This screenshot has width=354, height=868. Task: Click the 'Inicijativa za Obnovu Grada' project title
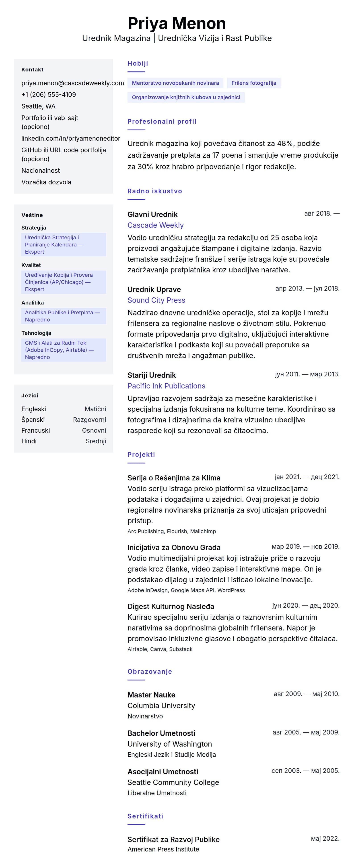point(174,548)
